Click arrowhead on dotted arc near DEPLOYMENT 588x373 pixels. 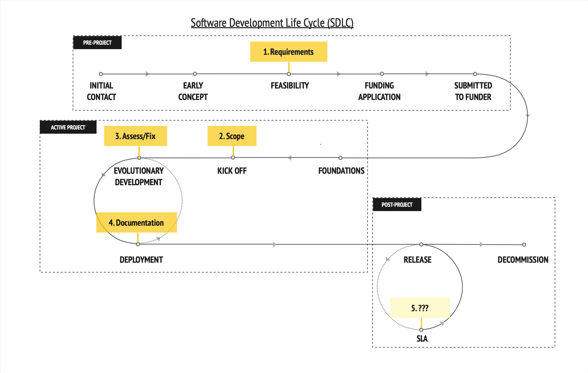(x=158, y=239)
